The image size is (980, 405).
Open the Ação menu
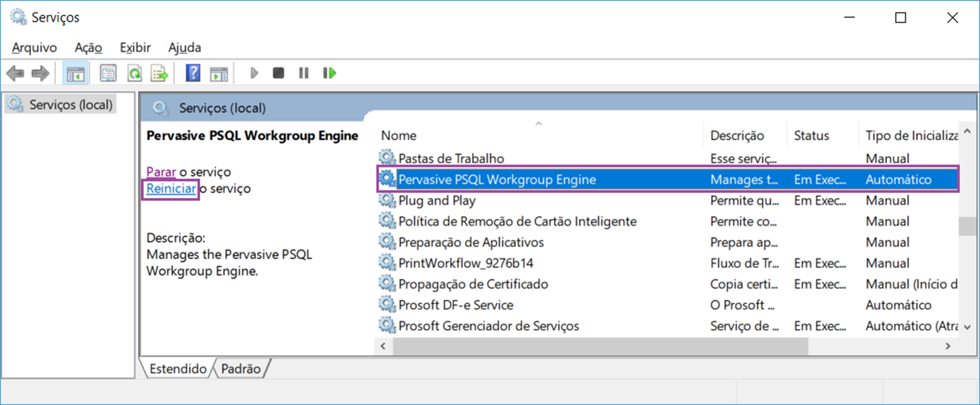(88, 47)
